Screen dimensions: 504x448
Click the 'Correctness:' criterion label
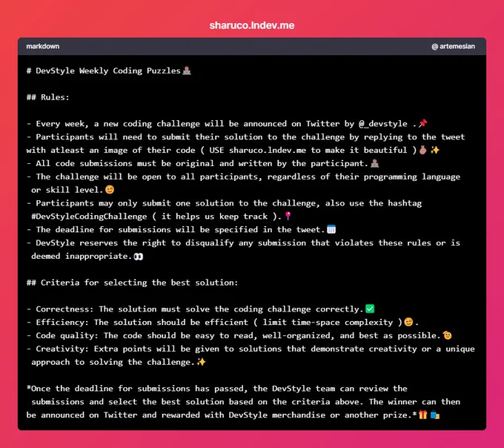pos(64,309)
